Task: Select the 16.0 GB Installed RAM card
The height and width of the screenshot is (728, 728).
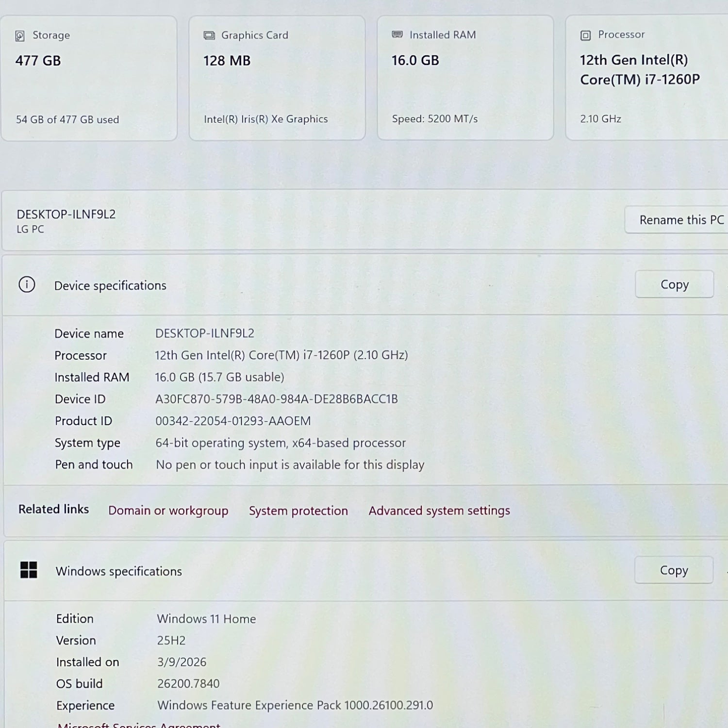Action: pos(465,78)
